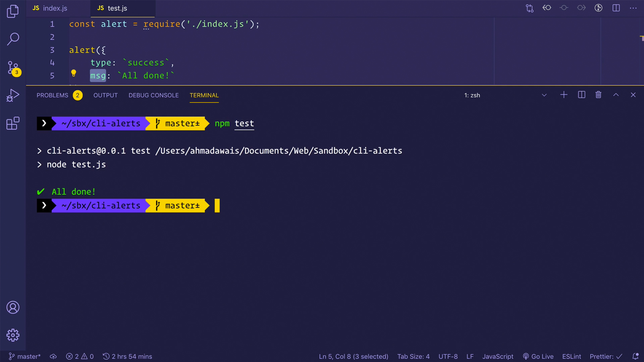
Task: Change end of line sequence LF
Action: click(470, 356)
